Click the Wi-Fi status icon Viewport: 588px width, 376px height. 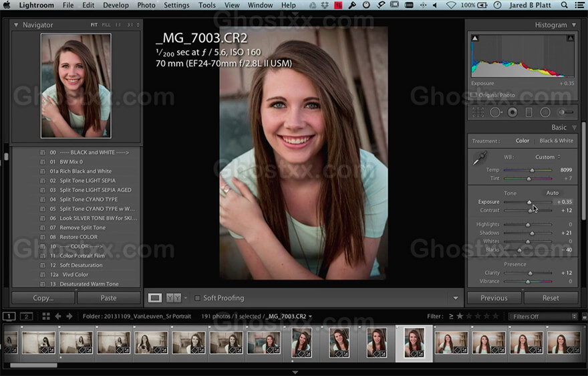451,5
